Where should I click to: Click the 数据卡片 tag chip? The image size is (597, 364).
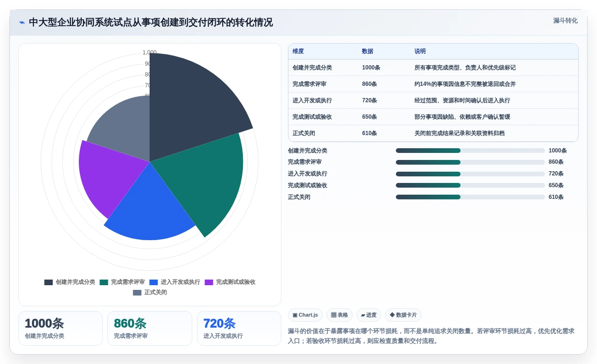[x=403, y=315]
